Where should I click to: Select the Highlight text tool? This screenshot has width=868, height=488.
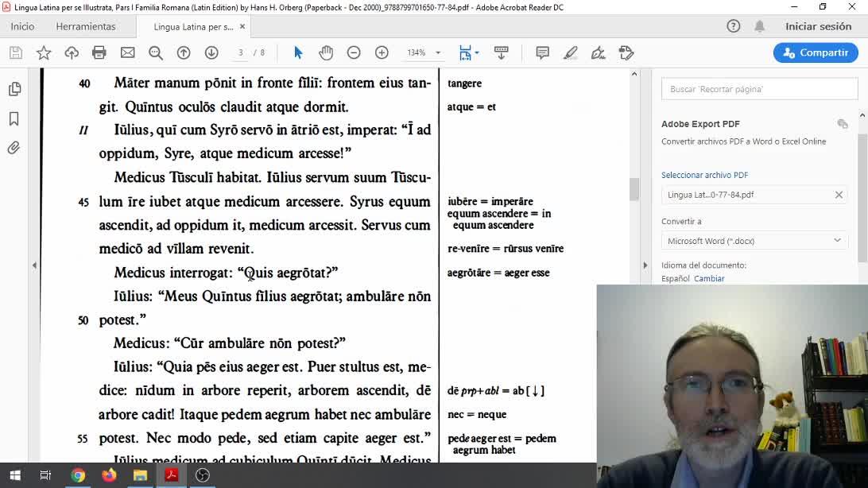pyautogui.click(x=570, y=52)
